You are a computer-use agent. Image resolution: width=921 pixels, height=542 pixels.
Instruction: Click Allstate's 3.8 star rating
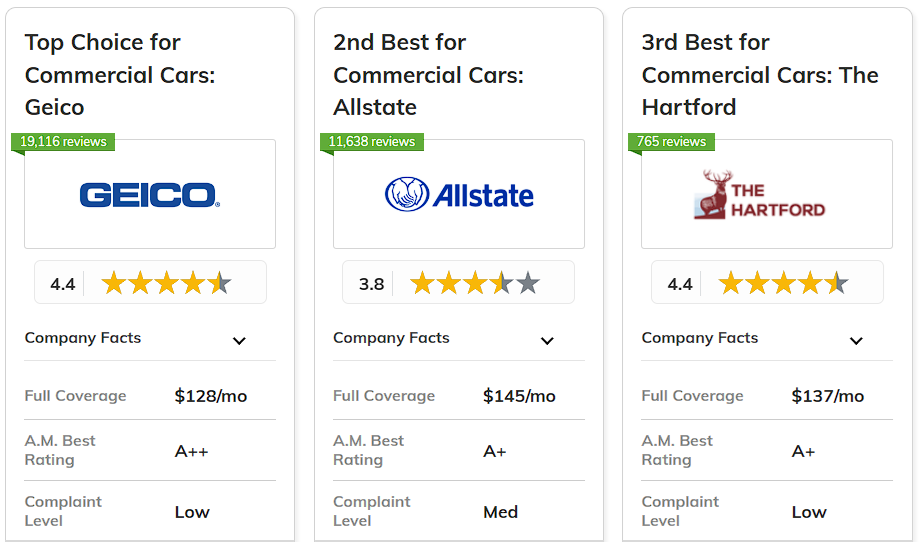pos(458,282)
